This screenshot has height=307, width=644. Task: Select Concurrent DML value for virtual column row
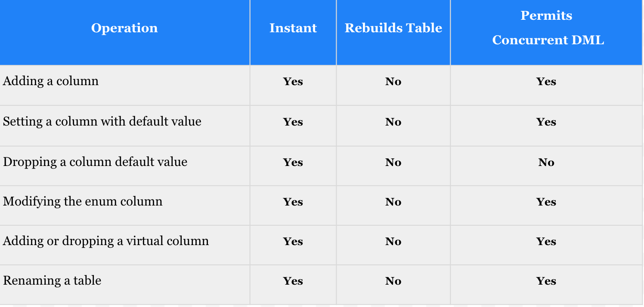[x=546, y=242]
